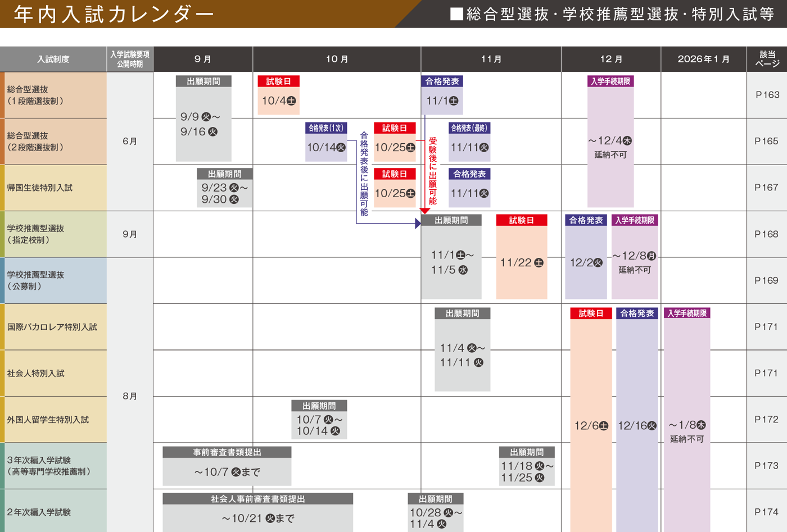Click the application period 11/1~11/5
Image resolution: width=787 pixels, height=532 pixels.
point(452,262)
